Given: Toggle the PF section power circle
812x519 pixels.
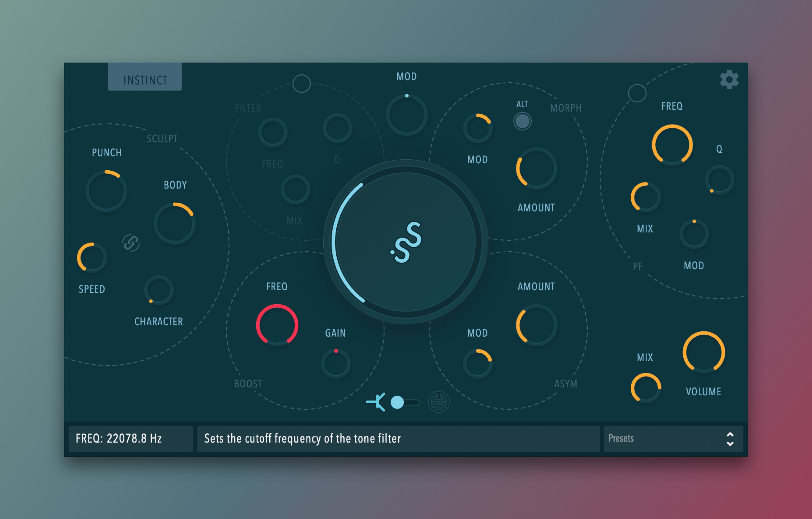Looking at the screenshot, I should 637,93.
